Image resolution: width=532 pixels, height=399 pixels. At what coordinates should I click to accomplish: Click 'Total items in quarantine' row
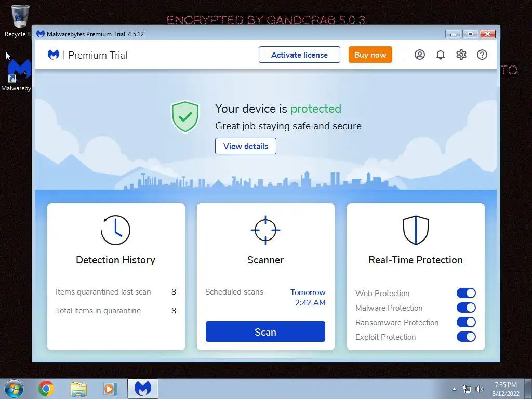point(116,311)
